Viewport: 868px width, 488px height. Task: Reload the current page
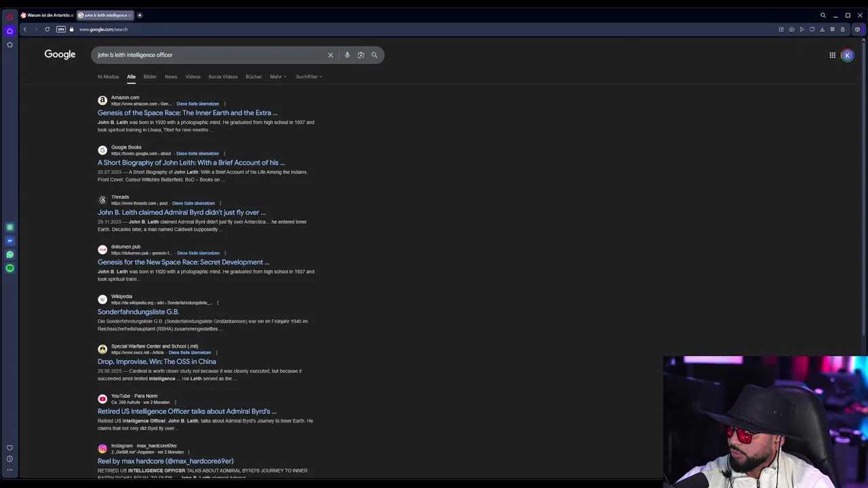tap(47, 29)
